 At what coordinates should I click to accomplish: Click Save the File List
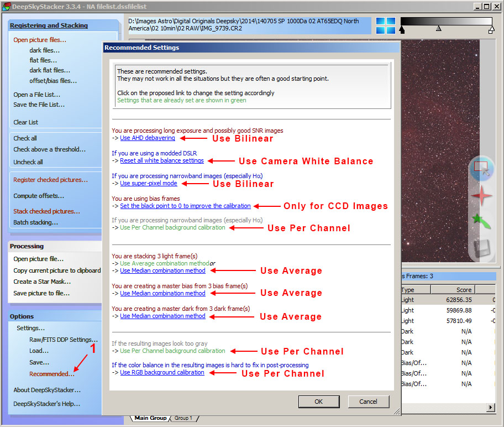tap(39, 105)
